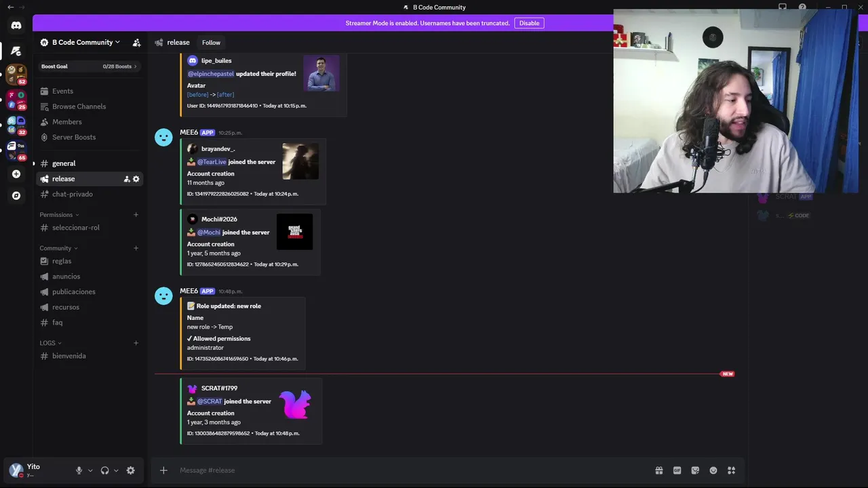Open the apps launcher icon in message bar
Viewport: 868px width, 488px height.
click(732, 470)
